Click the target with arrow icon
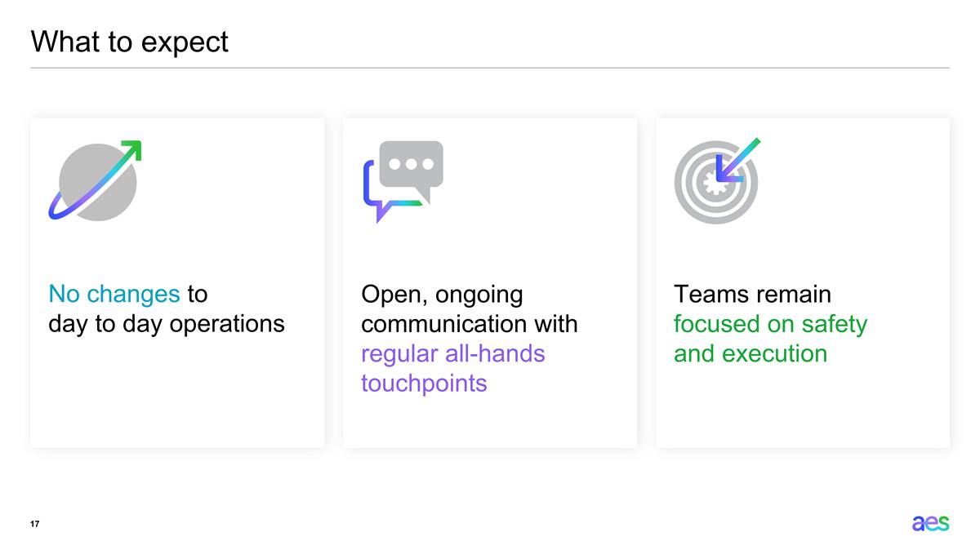The height and width of the screenshot is (550, 980). (717, 181)
